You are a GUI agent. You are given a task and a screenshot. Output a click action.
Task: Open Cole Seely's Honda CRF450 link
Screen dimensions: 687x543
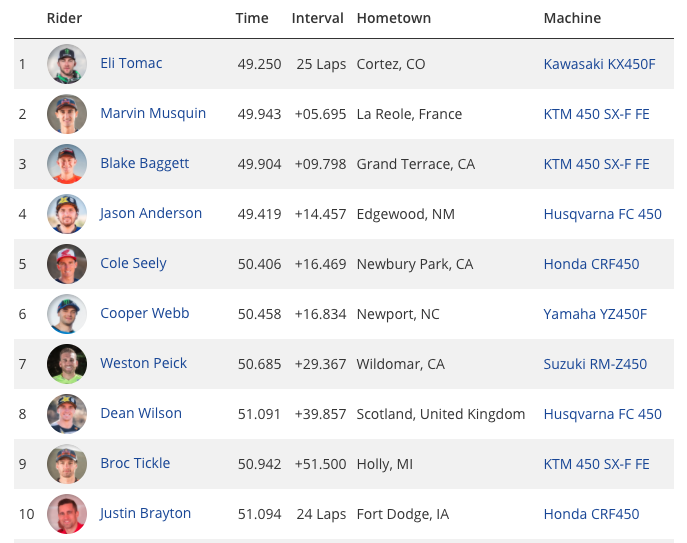(x=591, y=264)
